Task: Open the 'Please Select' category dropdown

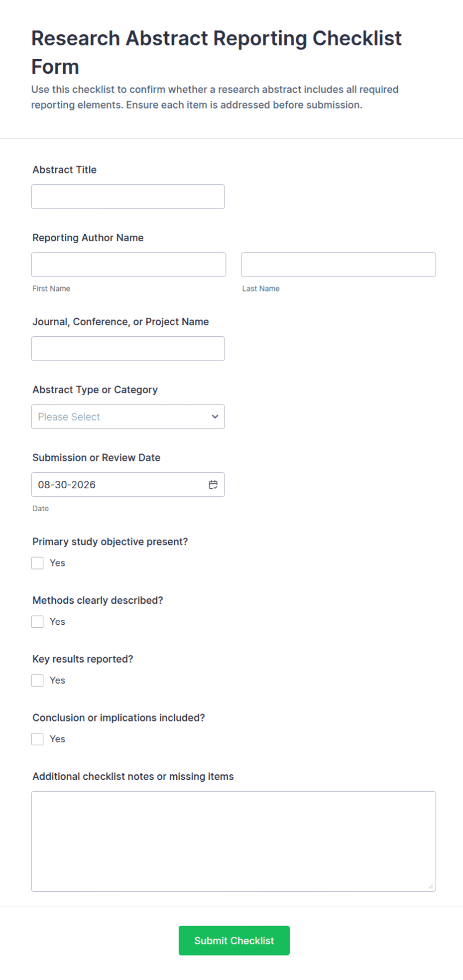Action: tap(128, 417)
